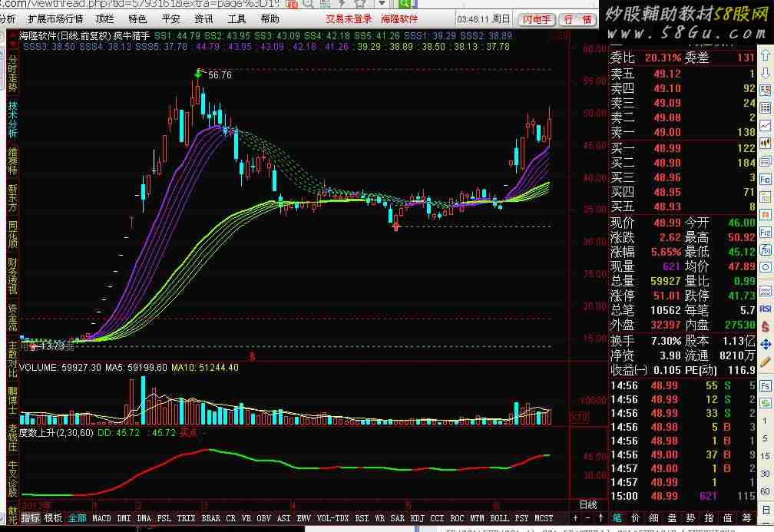Image resolution: width=774 pixels, height=532 pixels.
Task: Click the Fin icon in right toolbar
Action: click(765, 179)
